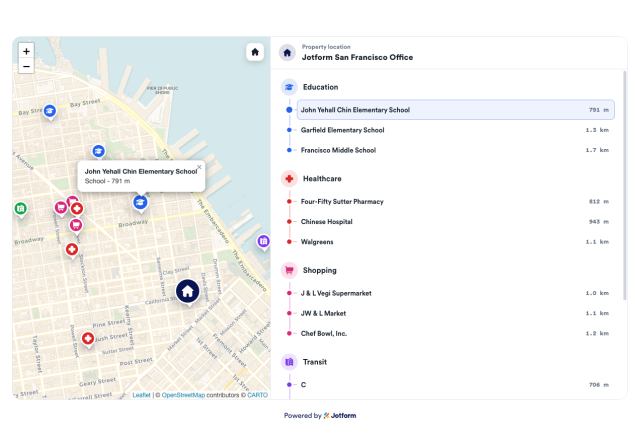Open the OpenStreetMap contributors link
Screen dimensions: 640x433
(x=183, y=395)
